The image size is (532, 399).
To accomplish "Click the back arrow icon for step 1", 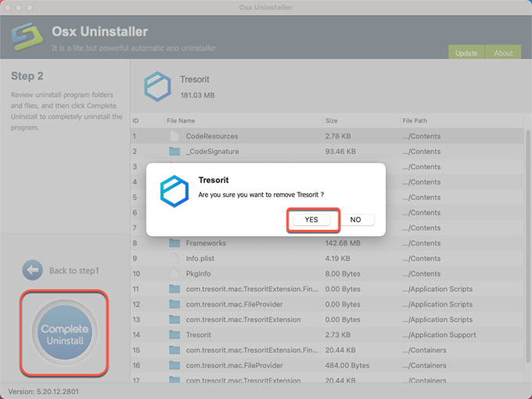I will (32, 271).
